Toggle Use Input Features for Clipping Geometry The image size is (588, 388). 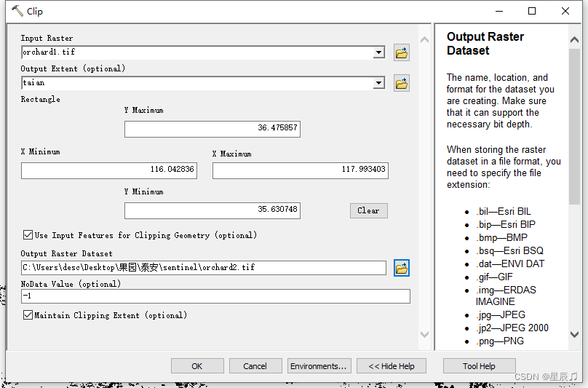tap(28, 235)
